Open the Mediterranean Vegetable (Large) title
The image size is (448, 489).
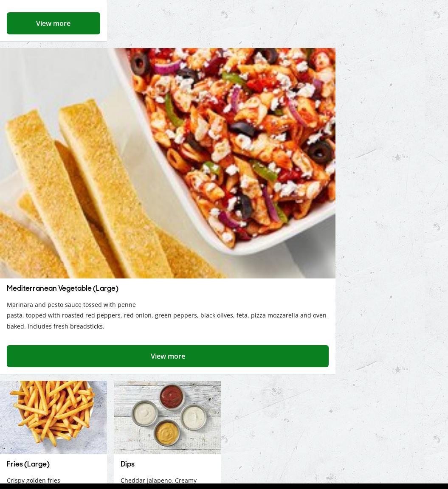[63, 288]
